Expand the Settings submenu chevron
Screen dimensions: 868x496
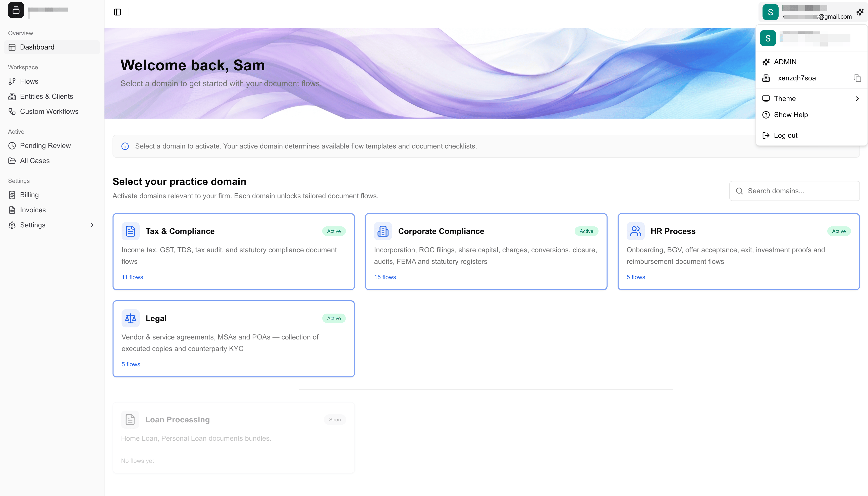click(x=92, y=225)
